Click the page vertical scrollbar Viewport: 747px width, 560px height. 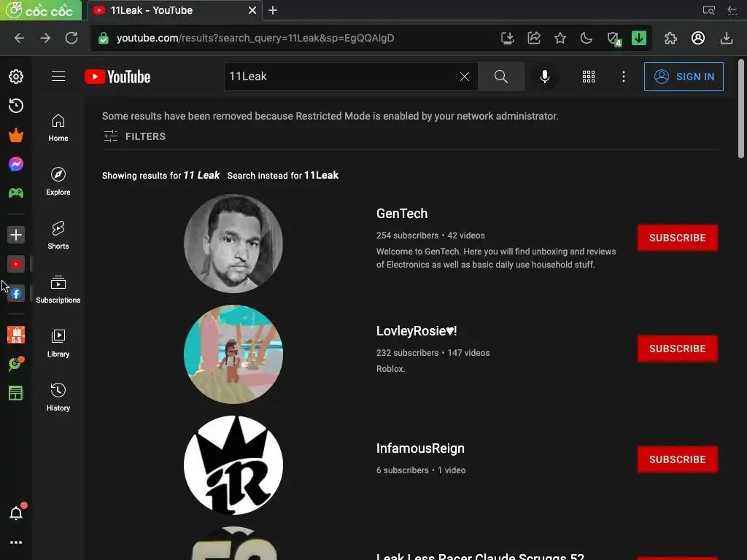(741, 109)
